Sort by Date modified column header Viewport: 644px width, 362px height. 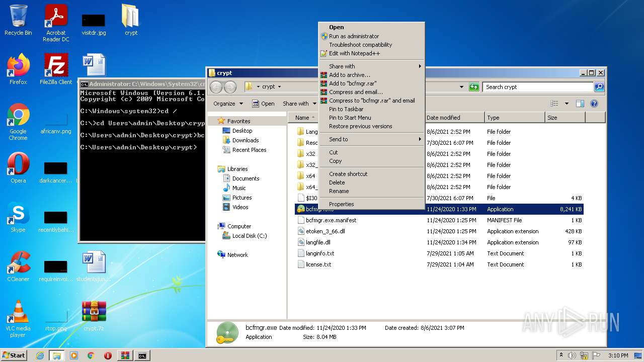[x=454, y=118]
